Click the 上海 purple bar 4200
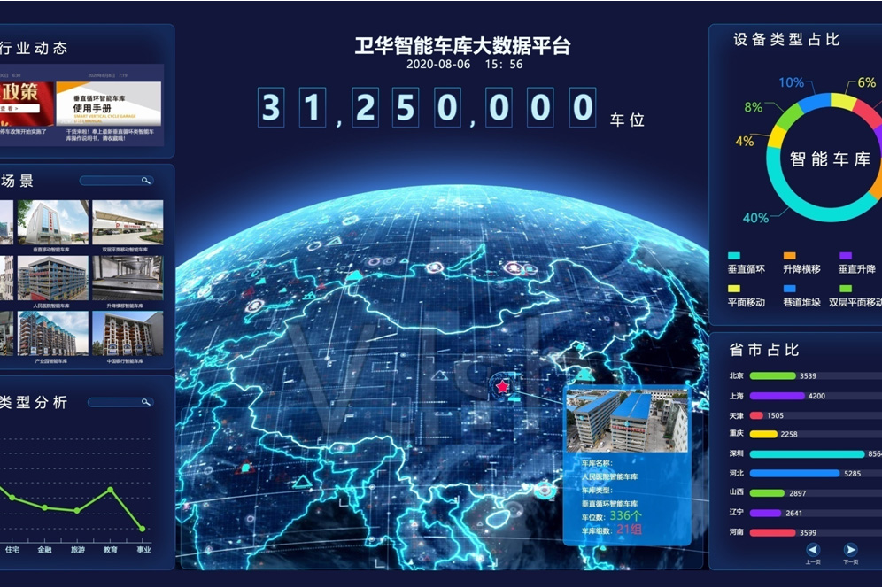 click(777, 396)
